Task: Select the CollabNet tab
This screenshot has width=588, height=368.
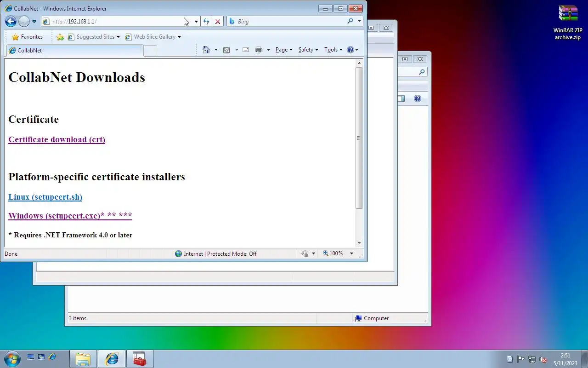Action: point(74,51)
